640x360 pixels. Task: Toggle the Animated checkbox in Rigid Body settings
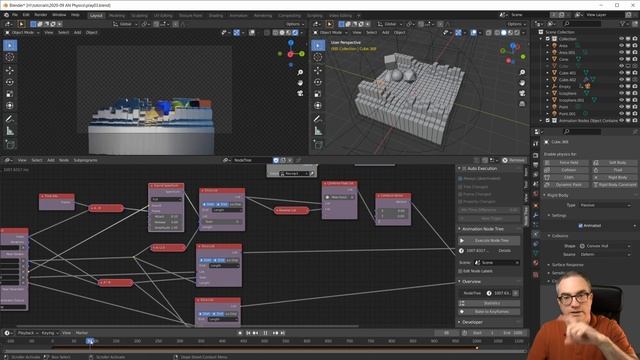click(580, 226)
